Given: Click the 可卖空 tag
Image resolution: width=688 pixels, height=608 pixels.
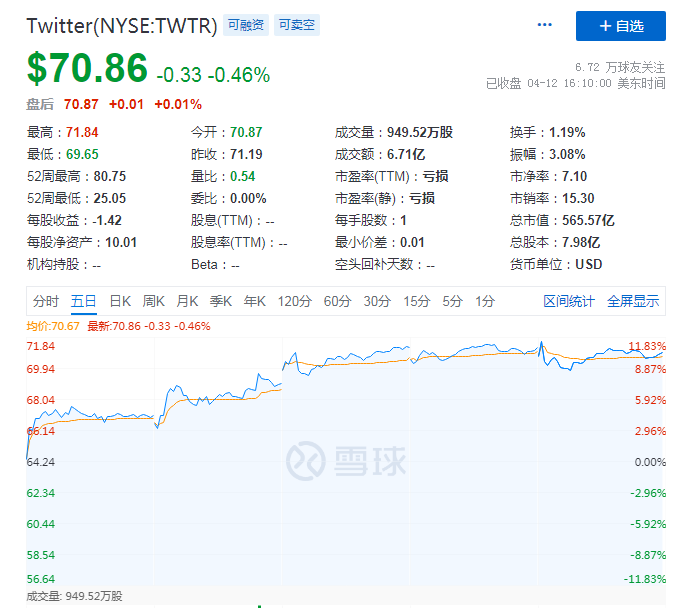Looking at the screenshot, I should tap(297, 26).
